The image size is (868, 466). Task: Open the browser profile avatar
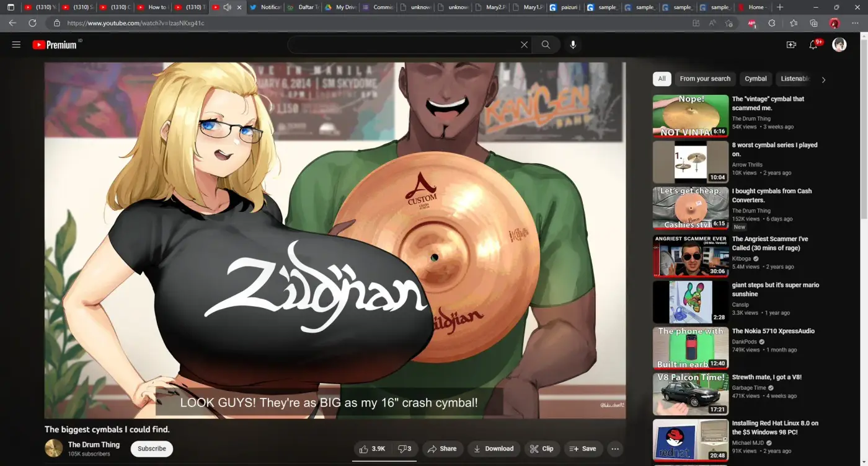tap(834, 23)
